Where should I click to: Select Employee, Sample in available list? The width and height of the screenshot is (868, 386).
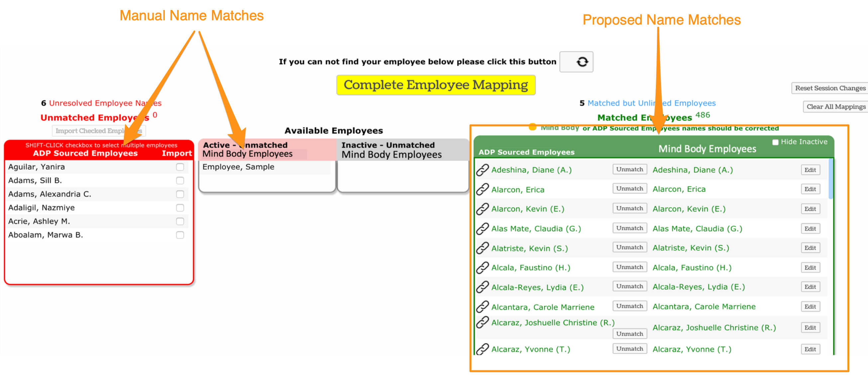coord(238,167)
